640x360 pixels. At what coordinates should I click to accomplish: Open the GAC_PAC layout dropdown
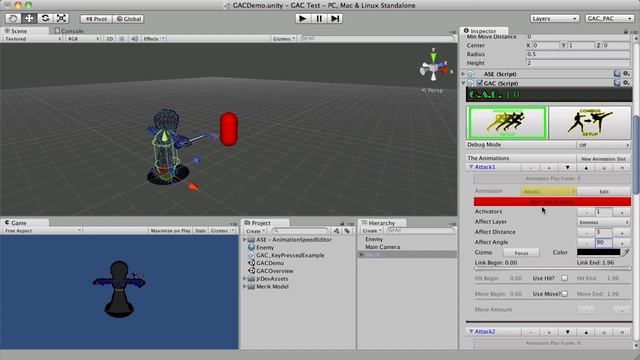tap(609, 19)
